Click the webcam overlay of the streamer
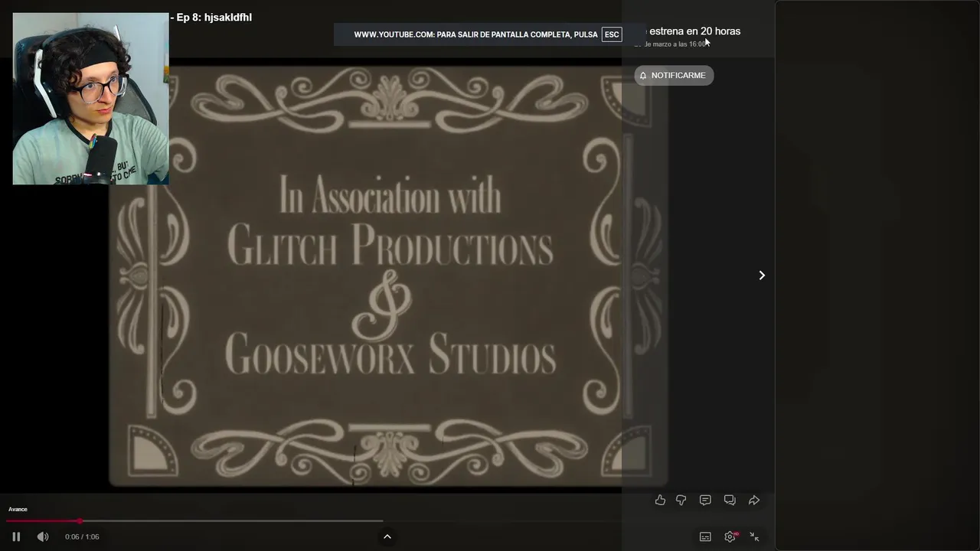 [90, 99]
